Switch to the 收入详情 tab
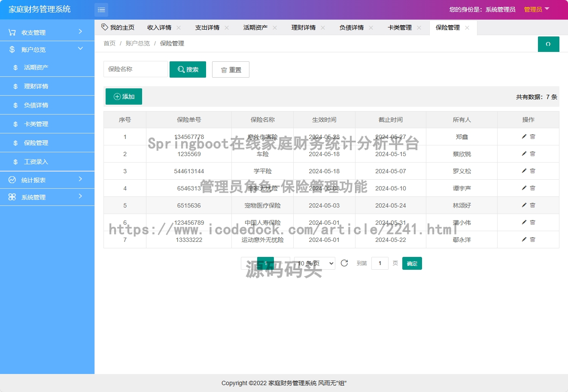The image size is (568, 392). point(159,27)
